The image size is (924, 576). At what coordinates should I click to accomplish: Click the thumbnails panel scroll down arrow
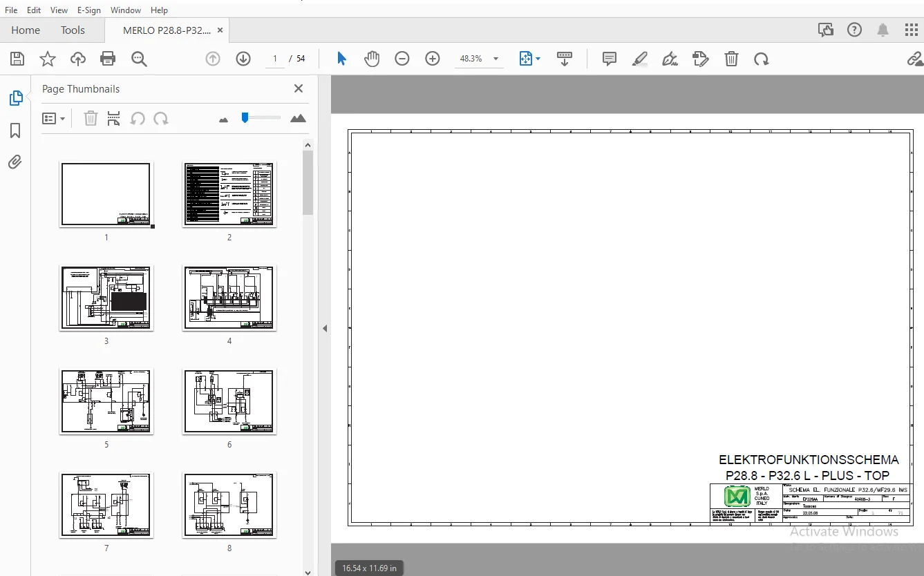pyautogui.click(x=308, y=572)
